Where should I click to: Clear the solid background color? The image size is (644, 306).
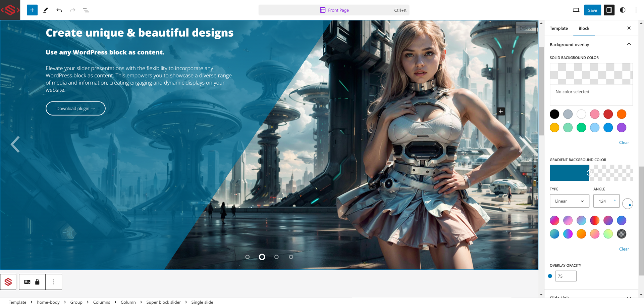[x=624, y=142]
